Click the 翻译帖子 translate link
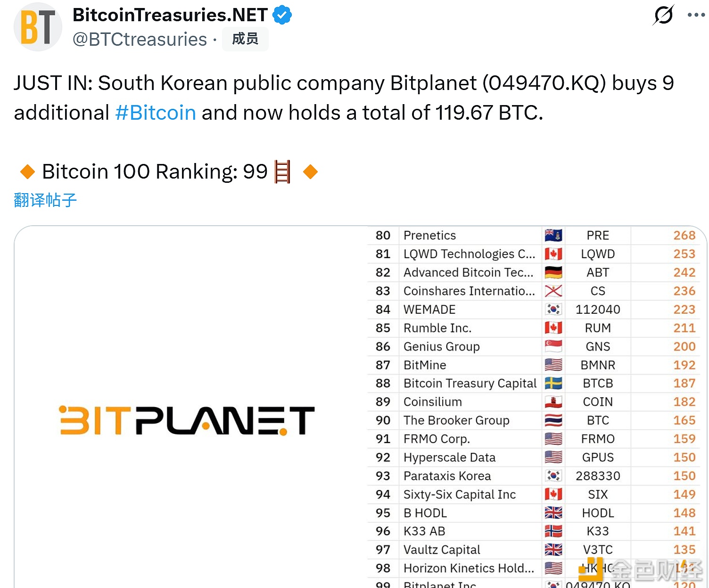 (45, 200)
